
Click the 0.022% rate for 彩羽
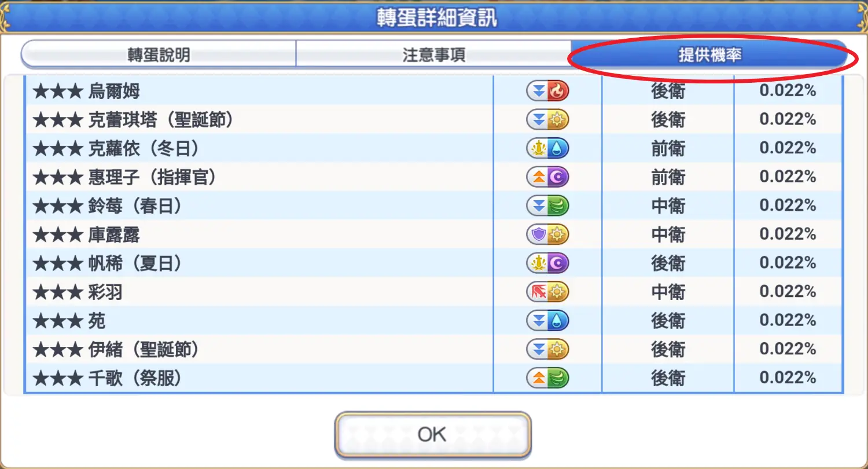pyautogui.click(x=788, y=292)
